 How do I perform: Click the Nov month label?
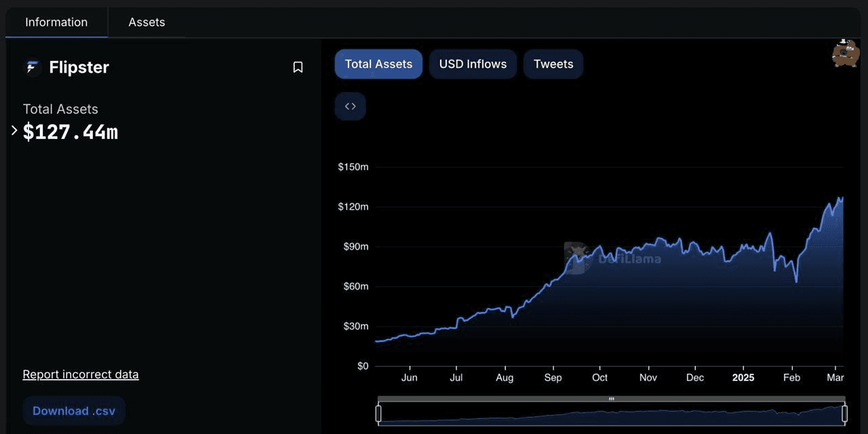click(648, 378)
